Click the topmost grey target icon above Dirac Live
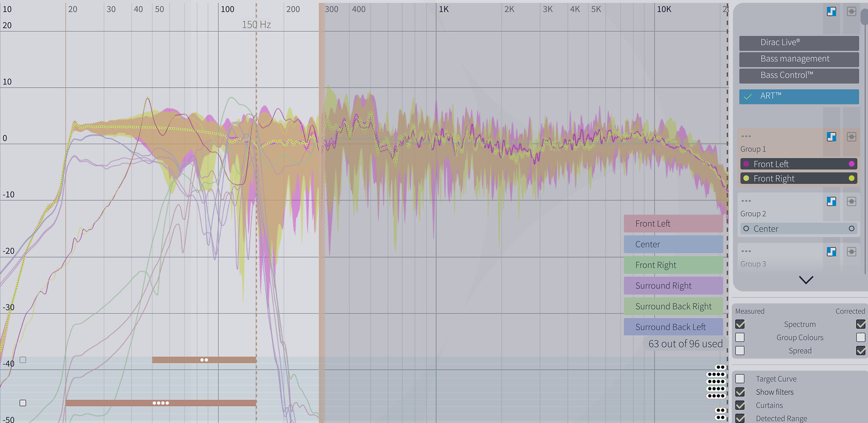The image size is (868, 423). click(x=851, y=12)
